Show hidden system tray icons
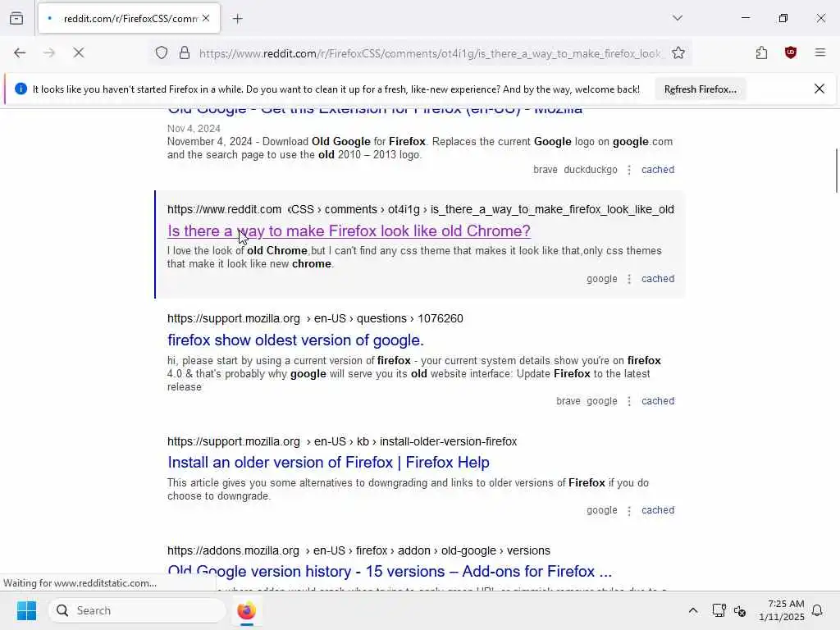840x630 pixels. 692,610
